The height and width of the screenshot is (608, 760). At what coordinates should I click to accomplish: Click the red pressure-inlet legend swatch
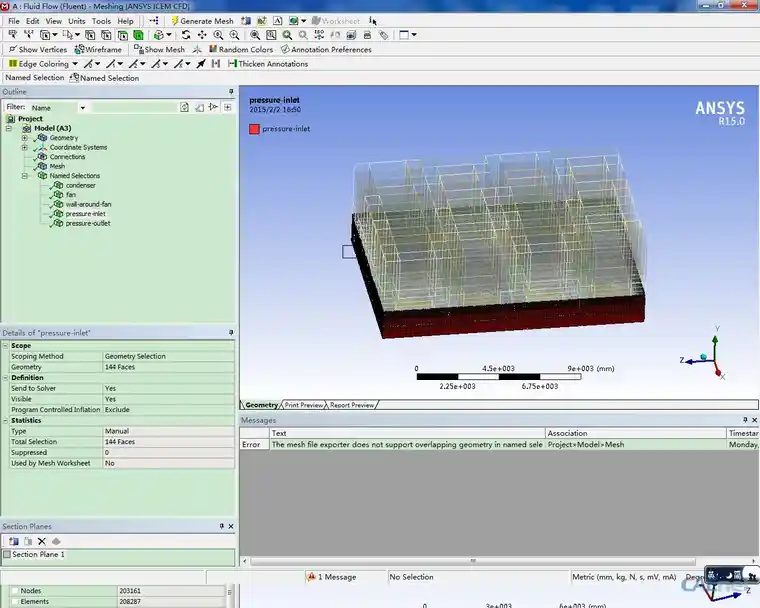254,129
